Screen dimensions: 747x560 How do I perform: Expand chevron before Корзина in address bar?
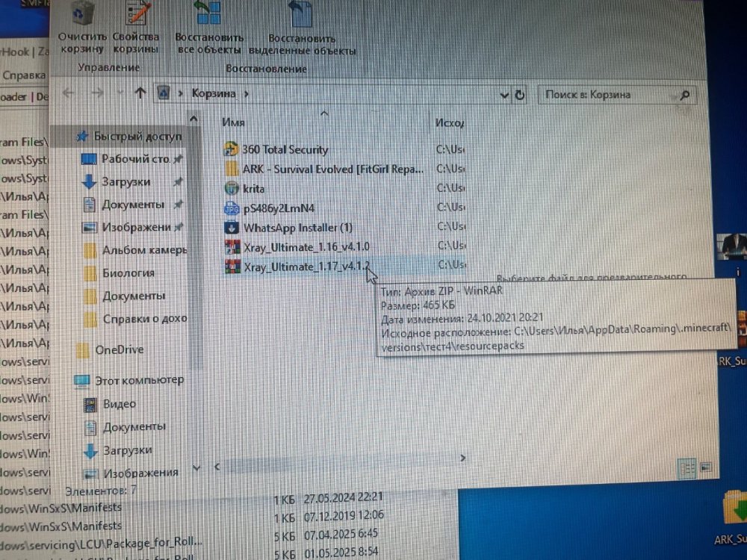point(181,93)
